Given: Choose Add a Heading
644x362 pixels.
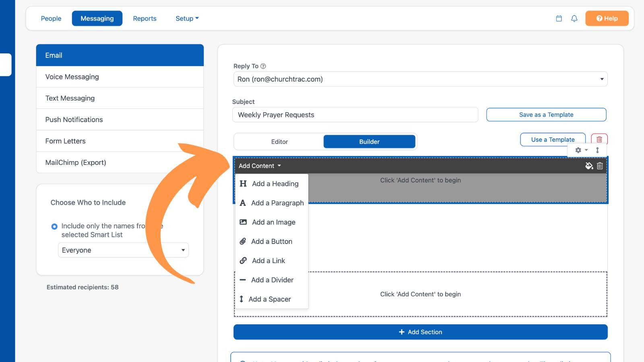Looking at the screenshot, I should point(272,183).
